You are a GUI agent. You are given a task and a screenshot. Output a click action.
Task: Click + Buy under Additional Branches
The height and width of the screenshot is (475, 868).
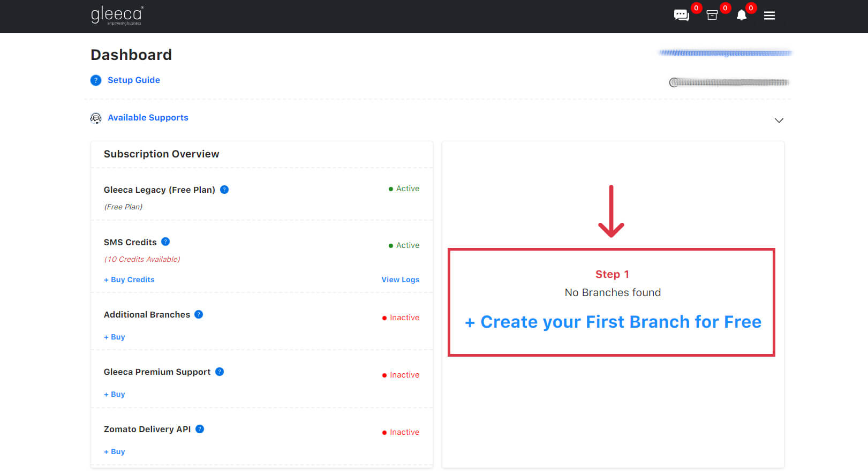pos(115,337)
